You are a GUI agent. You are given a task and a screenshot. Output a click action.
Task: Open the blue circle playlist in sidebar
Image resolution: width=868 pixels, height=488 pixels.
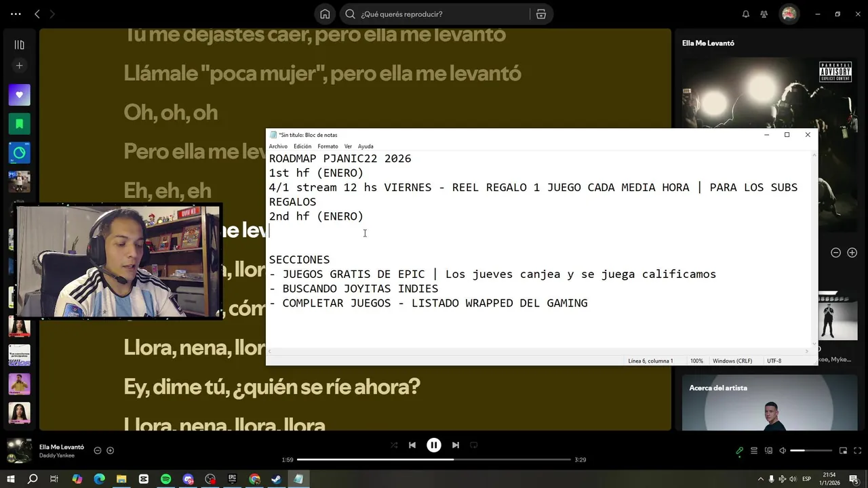(x=19, y=153)
